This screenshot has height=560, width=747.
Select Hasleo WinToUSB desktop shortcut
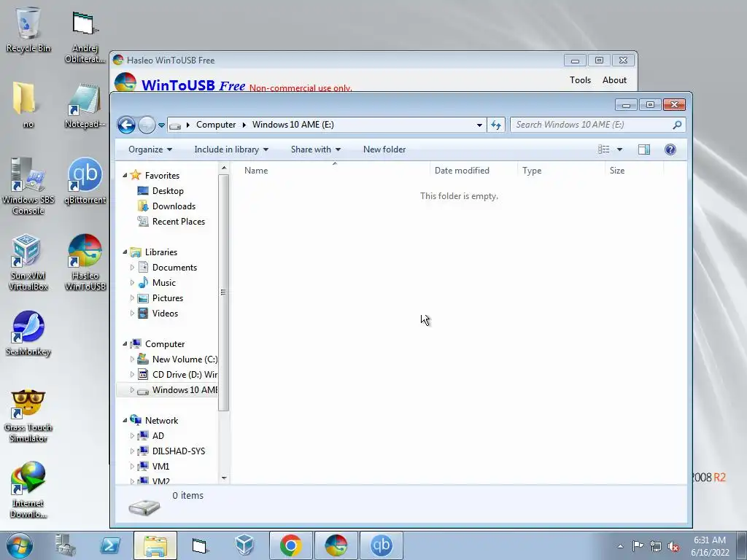pyautogui.click(x=85, y=262)
